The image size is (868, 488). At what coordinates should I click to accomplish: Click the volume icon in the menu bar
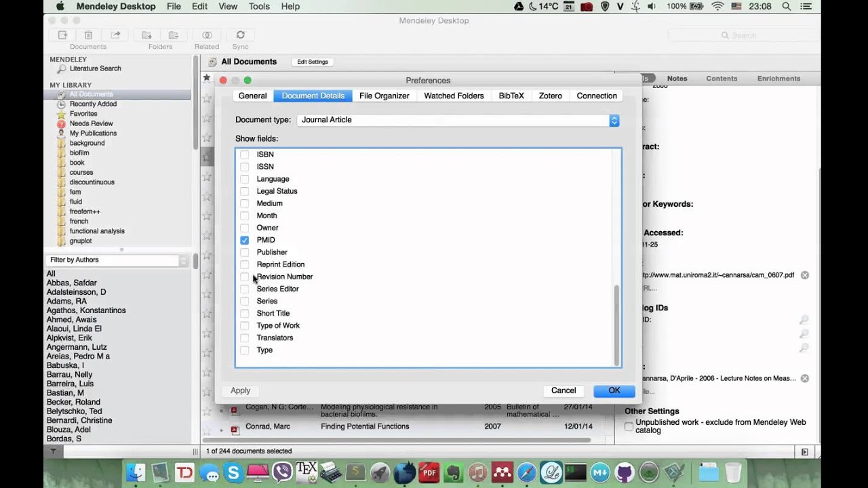pyautogui.click(x=652, y=6)
